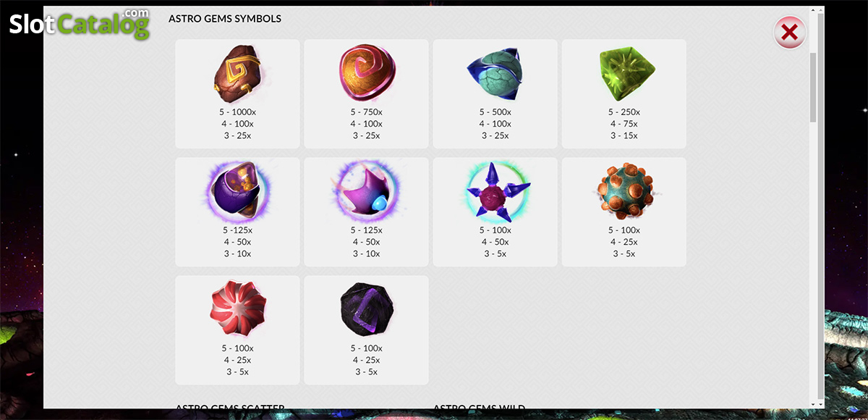Select the green star crystal gem symbol
This screenshot has height=420, width=868.
click(623, 75)
